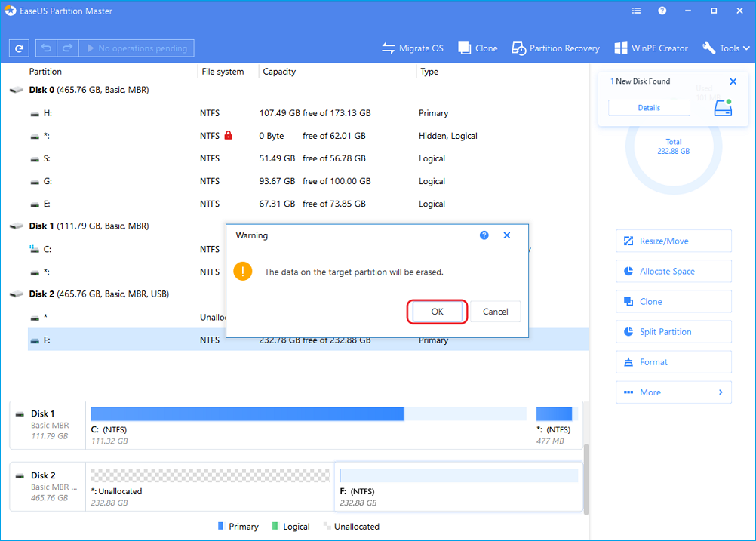This screenshot has height=541, width=756.
Task: Expand the More options in the sidebar
Action: coord(673,392)
